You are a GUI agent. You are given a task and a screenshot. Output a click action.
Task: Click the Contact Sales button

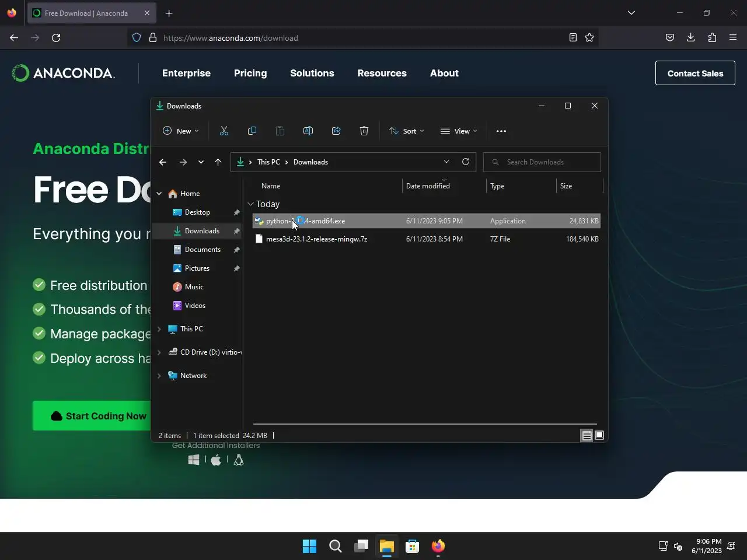(695, 73)
